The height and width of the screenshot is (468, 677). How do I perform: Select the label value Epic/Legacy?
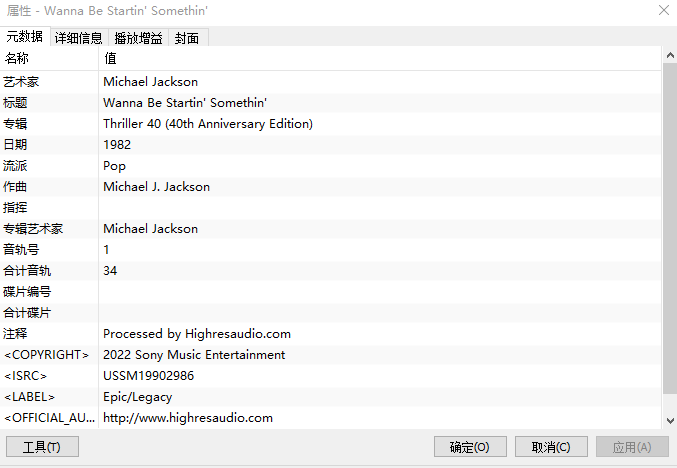(138, 397)
